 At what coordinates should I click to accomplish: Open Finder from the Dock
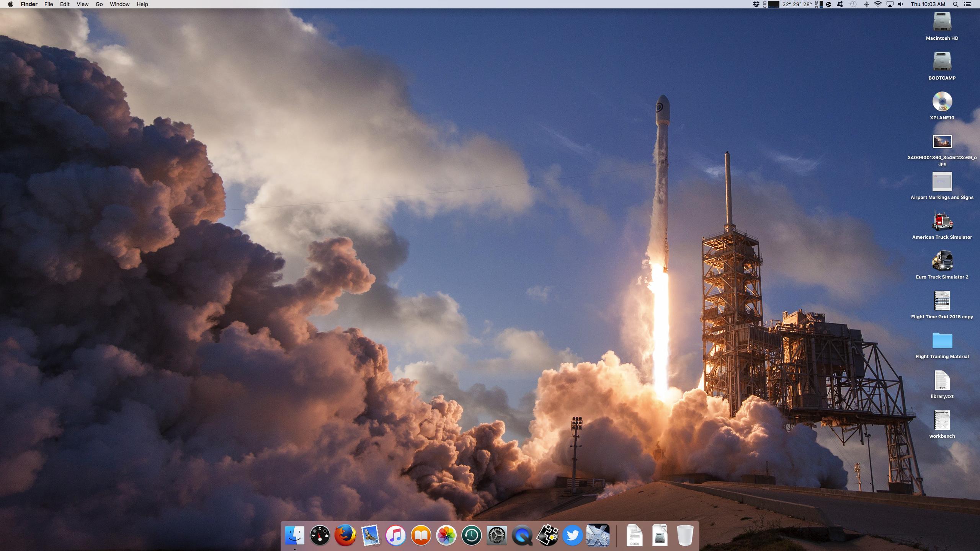coord(295,535)
